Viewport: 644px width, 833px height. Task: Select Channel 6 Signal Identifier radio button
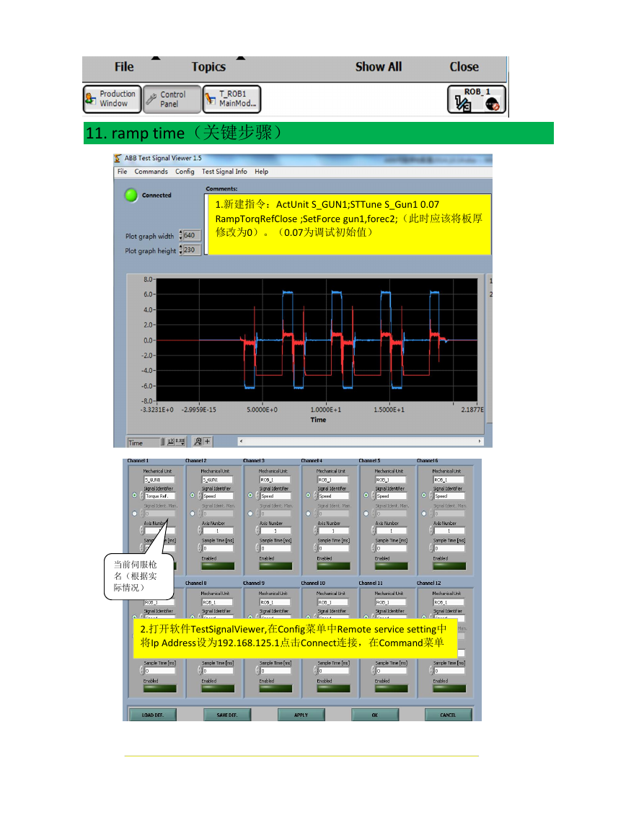point(424,495)
